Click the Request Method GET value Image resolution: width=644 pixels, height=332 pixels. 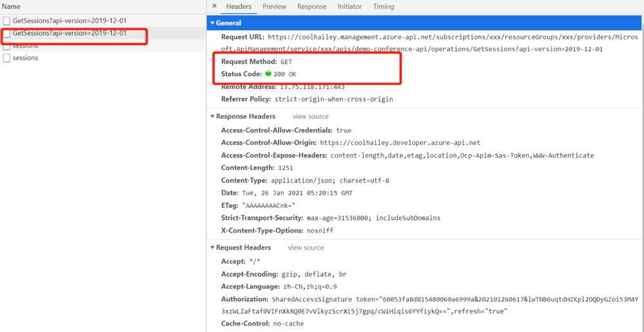click(x=286, y=62)
